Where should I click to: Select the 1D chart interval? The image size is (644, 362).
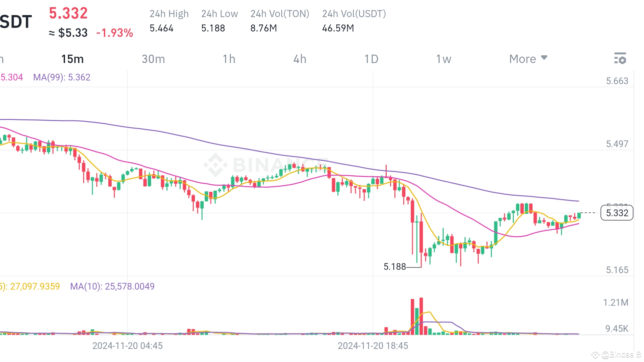pos(371,59)
